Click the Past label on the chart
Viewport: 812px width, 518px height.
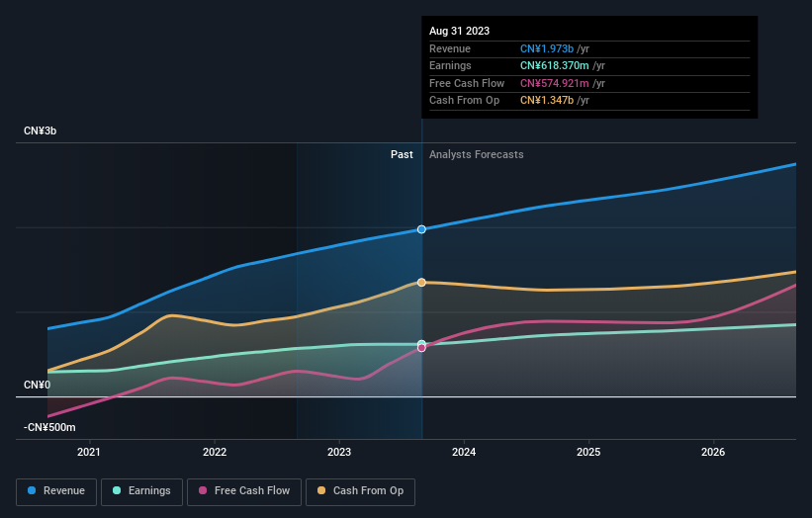[402, 155]
